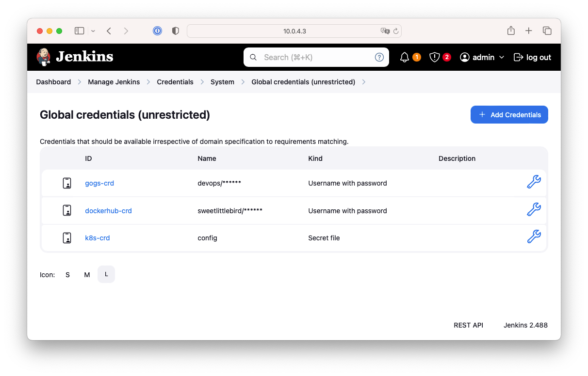This screenshot has width=588, height=376.
Task: Expand chevron after Dashboard breadcrumb
Action: 80,82
